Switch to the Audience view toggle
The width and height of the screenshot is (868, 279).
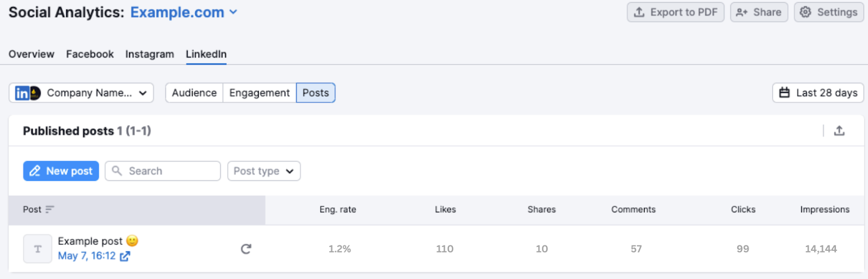point(194,93)
